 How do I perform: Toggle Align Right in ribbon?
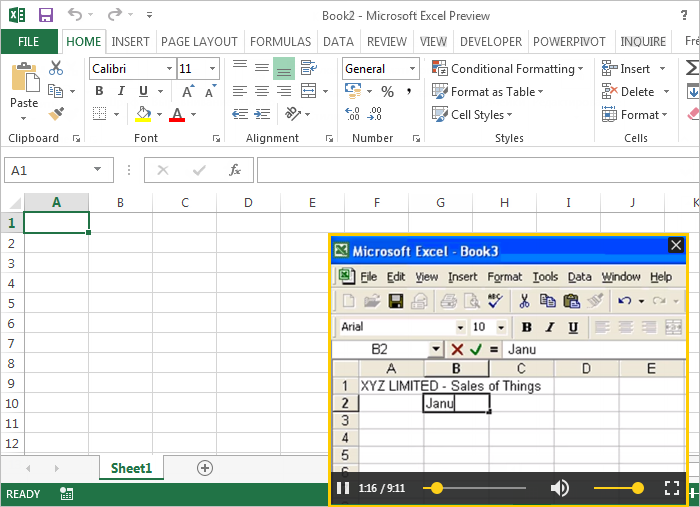point(284,91)
